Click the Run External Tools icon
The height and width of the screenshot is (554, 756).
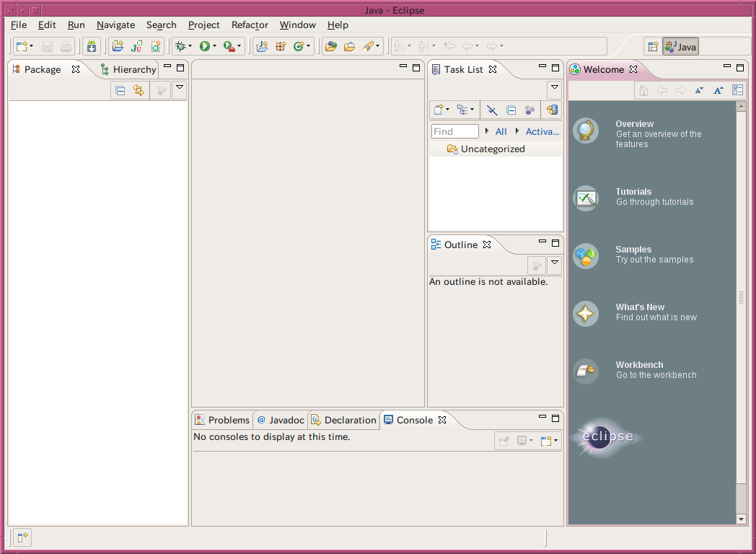229,46
